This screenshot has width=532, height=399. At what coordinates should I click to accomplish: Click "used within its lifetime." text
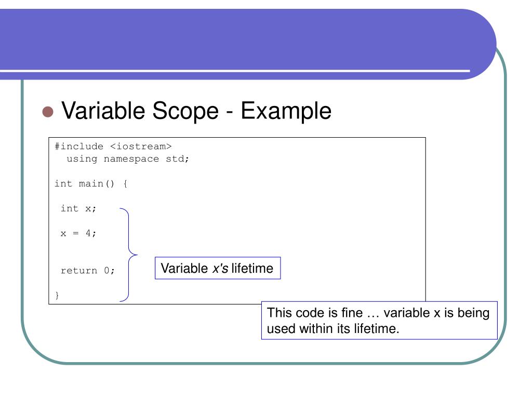click(333, 328)
